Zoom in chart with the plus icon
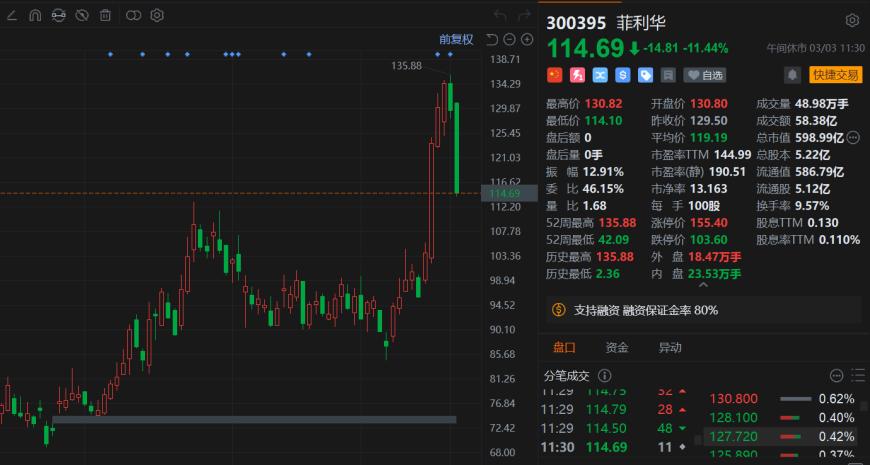The height and width of the screenshot is (465, 870). [526, 39]
